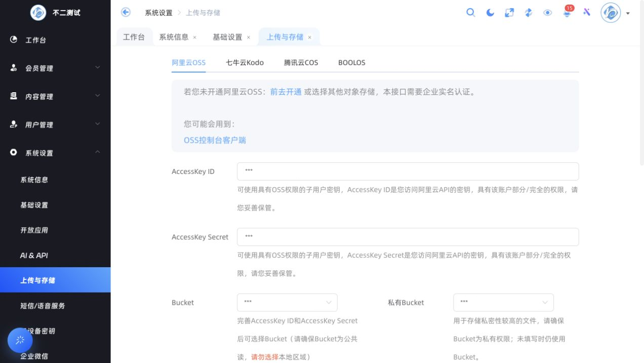Click the 内容管理 sidebar icon

click(x=14, y=96)
